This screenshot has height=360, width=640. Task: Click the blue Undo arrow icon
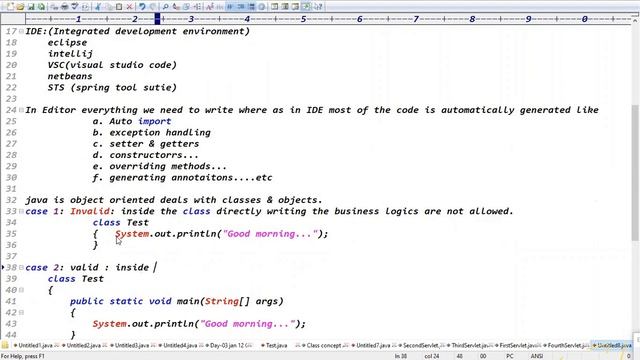tap(142, 7)
